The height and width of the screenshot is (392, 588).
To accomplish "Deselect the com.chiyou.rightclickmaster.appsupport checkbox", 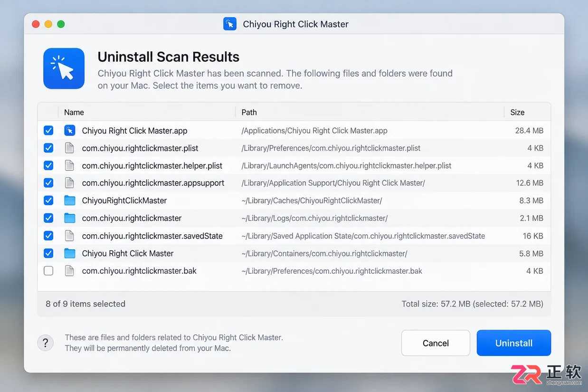I will pos(48,183).
